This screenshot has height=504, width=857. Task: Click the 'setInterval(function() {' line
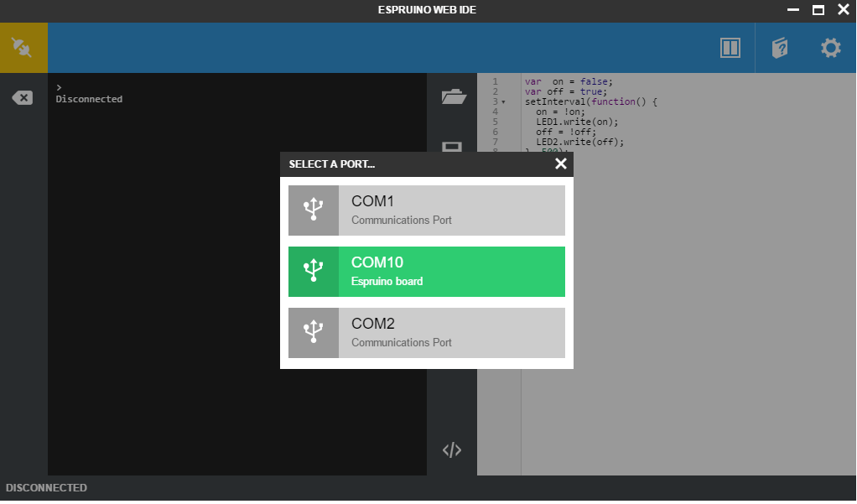click(591, 101)
